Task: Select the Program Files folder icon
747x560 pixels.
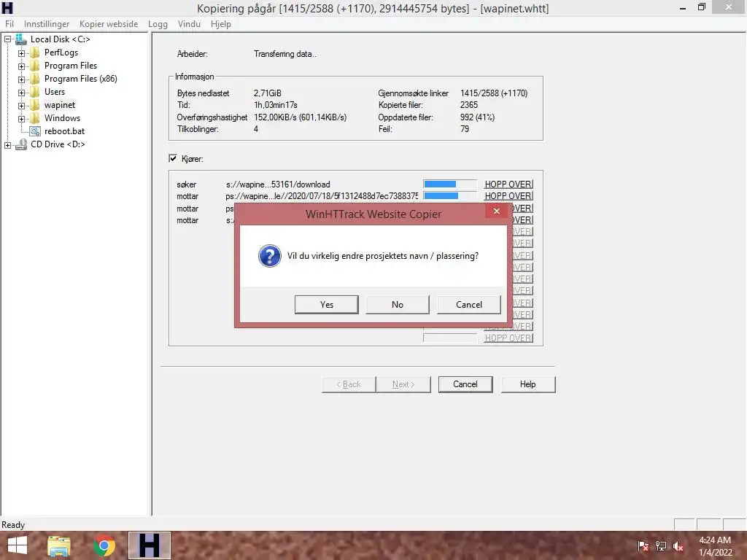Action: 35,66
